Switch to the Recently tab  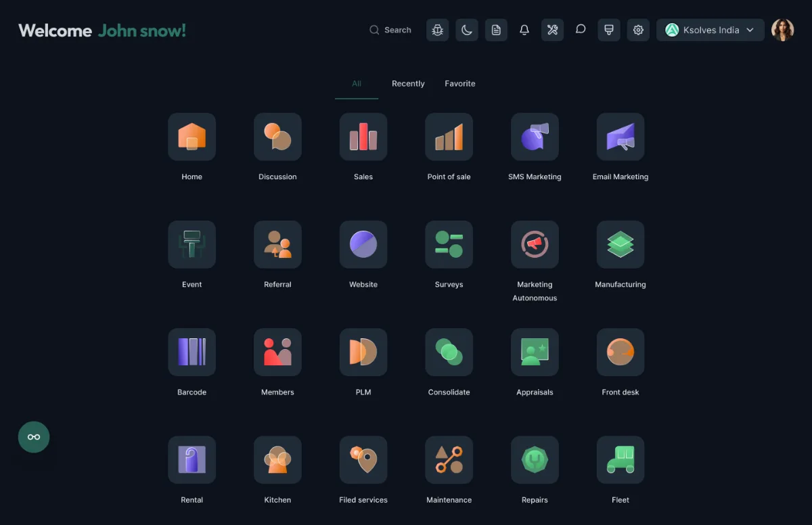coord(408,84)
